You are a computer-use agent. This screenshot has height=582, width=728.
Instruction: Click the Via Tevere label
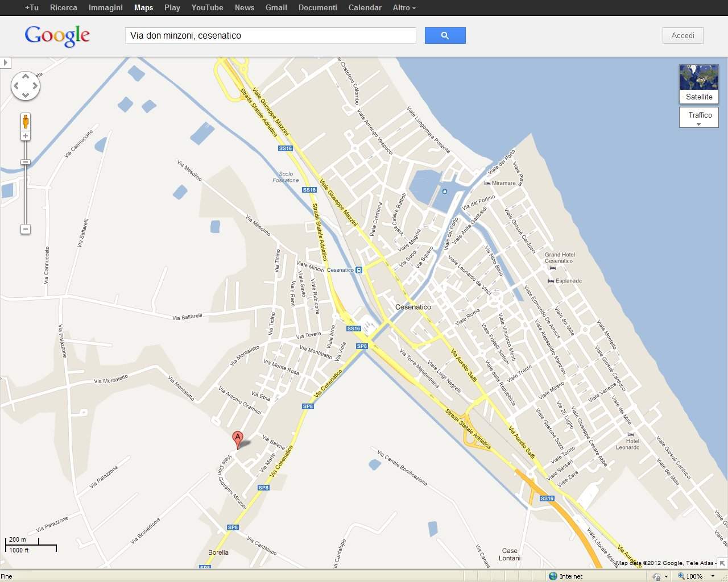(x=309, y=335)
